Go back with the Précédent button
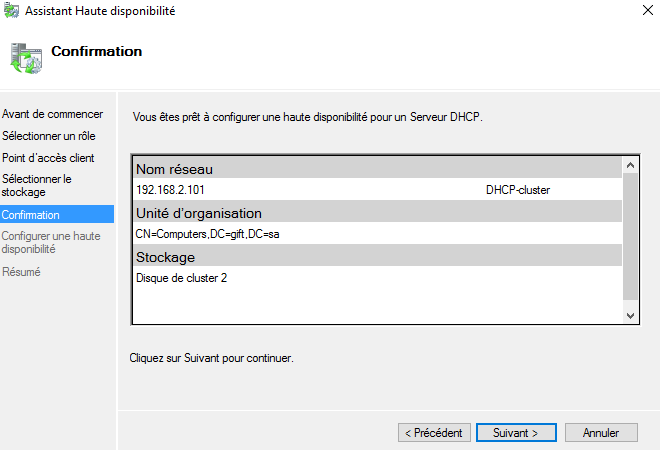The width and height of the screenshot is (660, 450). pyautogui.click(x=434, y=432)
